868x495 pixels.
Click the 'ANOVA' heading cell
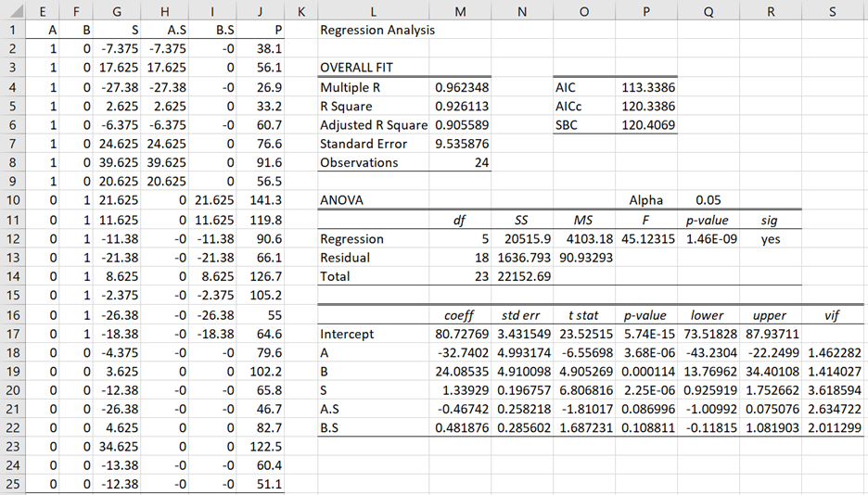point(341,200)
